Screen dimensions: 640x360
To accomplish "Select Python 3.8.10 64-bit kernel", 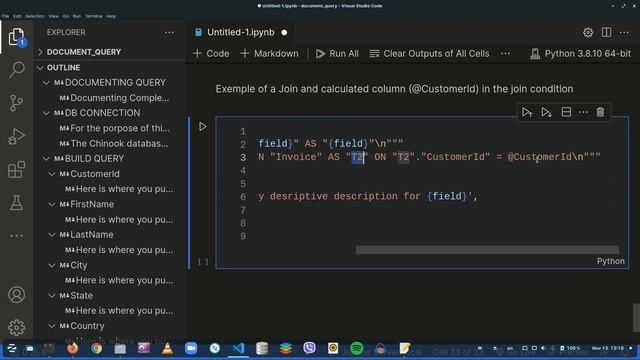I will (580, 53).
